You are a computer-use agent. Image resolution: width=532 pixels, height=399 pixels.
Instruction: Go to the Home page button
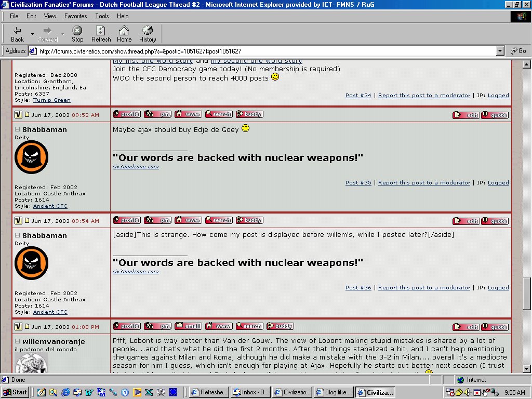coord(124,34)
